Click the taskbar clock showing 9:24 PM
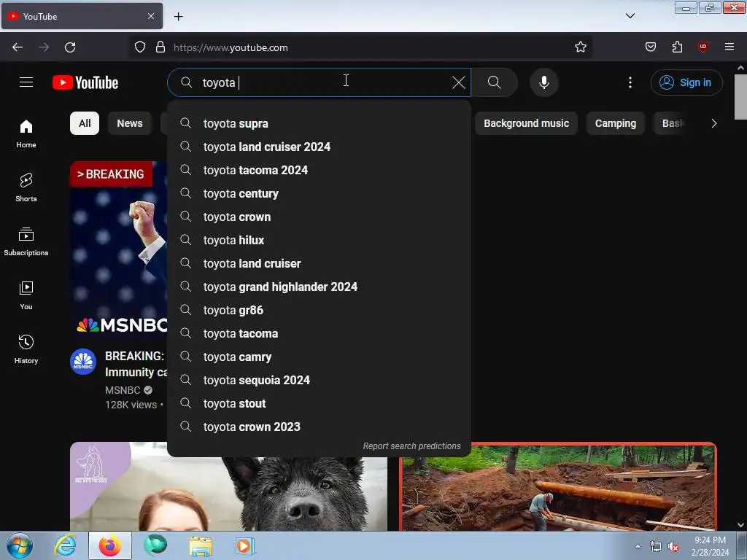The height and width of the screenshot is (560, 747). tap(710, 546)
